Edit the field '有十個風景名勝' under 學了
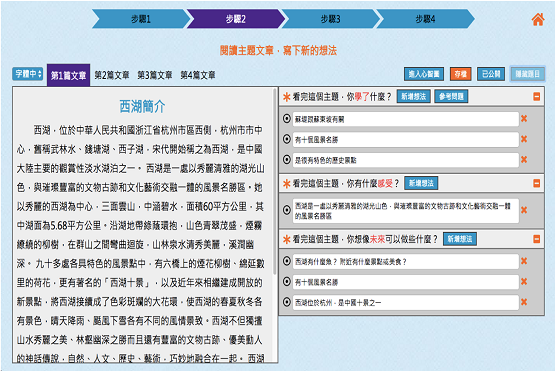 point(406,139)
